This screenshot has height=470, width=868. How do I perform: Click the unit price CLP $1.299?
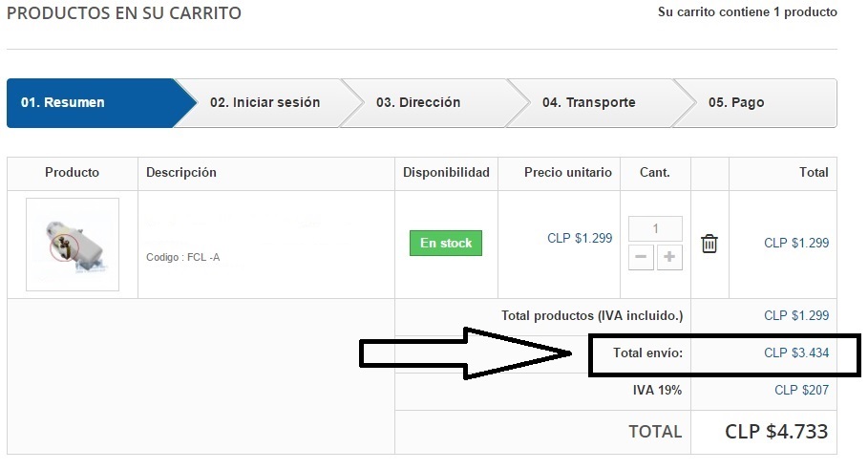(580, 238)
